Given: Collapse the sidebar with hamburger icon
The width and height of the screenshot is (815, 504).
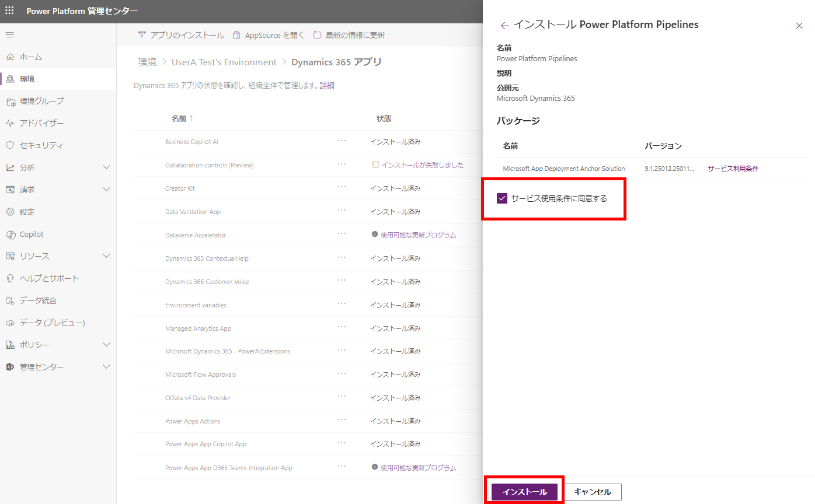Looking at the screenshot, I should tap(9, 34).
